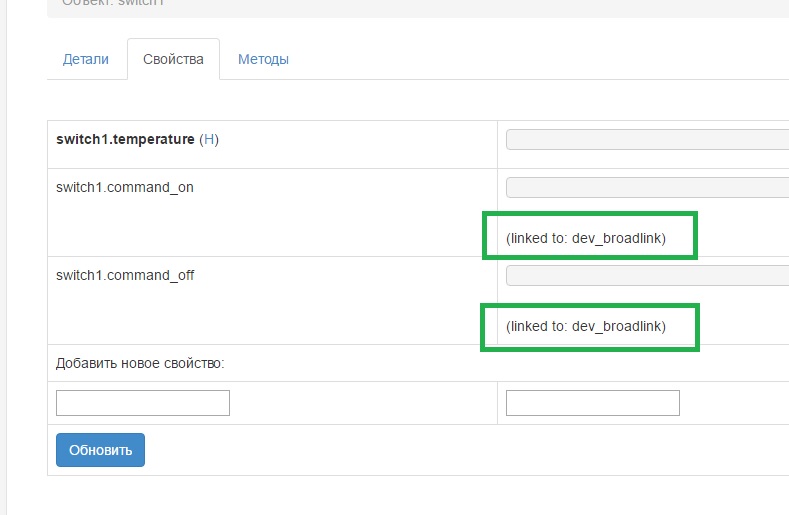Click the switch1.command_off property label

click(125, 275)
